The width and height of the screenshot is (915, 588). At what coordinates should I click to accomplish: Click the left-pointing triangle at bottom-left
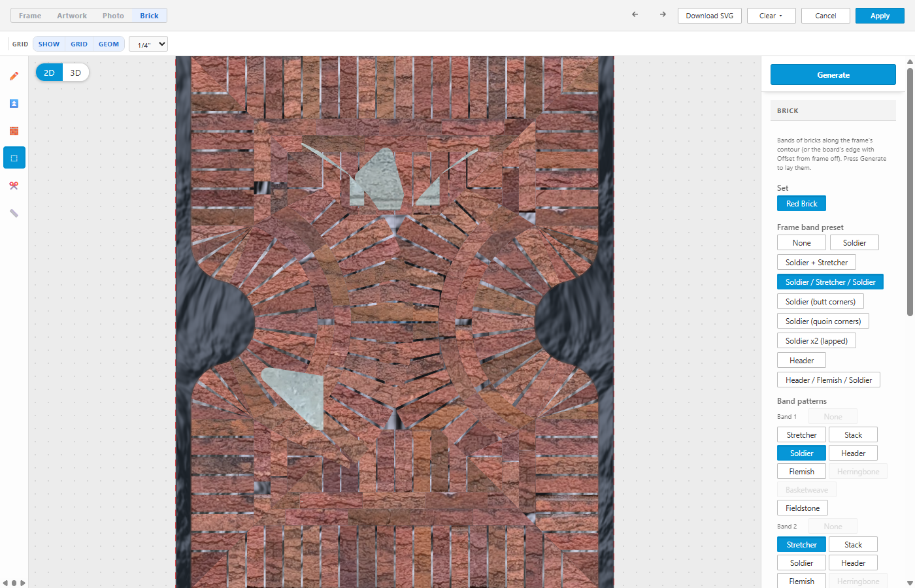tap(5, 583)
